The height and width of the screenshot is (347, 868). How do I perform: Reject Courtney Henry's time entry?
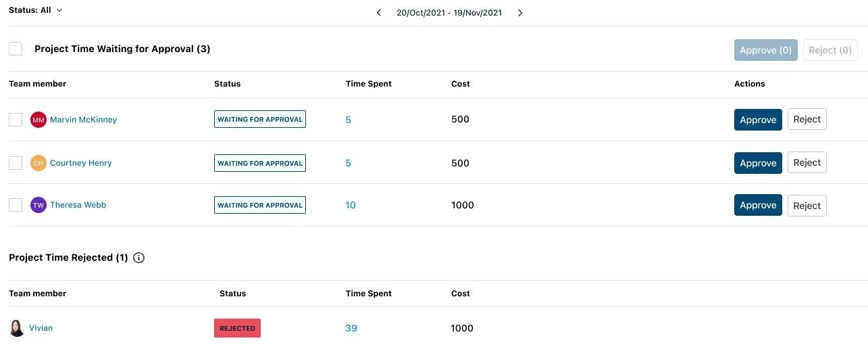click(807, 163)
